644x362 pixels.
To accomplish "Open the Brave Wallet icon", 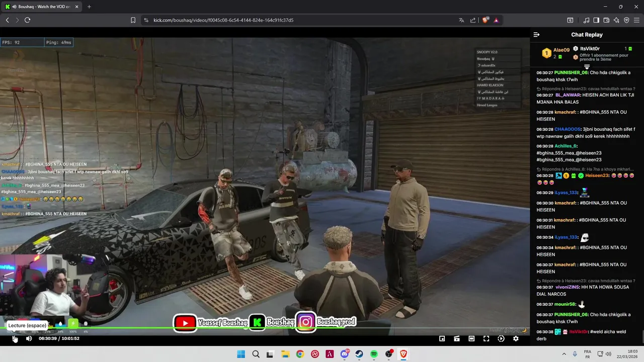I will (x=606, y=20).
